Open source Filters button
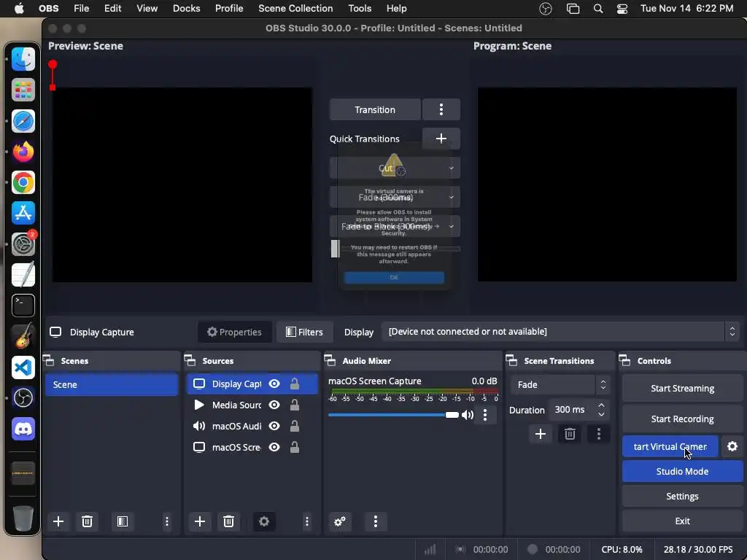 [304, 332]
